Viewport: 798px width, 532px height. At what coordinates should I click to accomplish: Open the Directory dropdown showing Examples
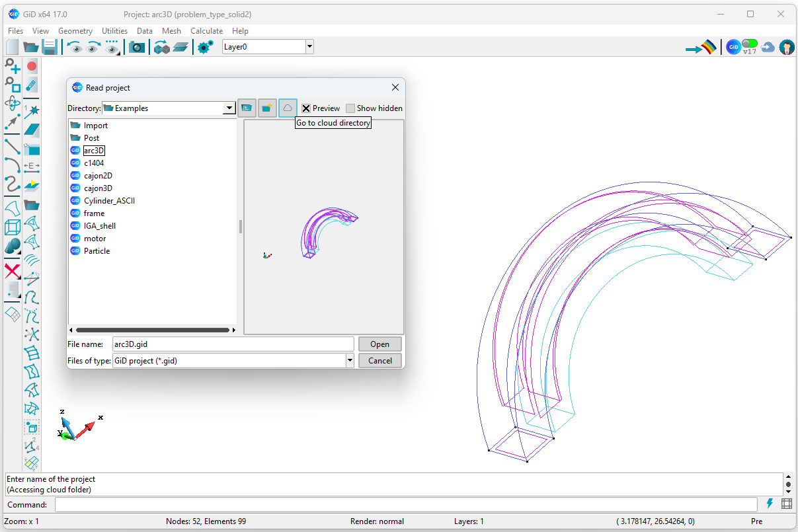[228, 108]
